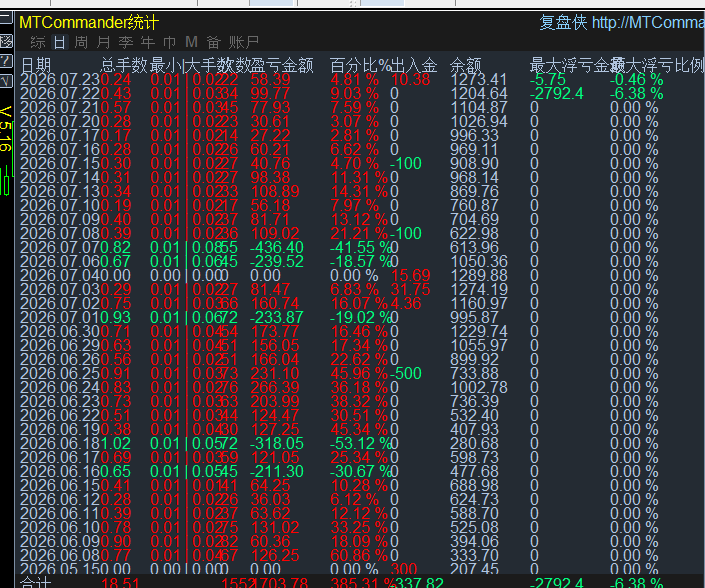The height and width of the screenshot is (588, 705).
Task: Click the -5.75 floating loss value
Action: coord(548,80)
